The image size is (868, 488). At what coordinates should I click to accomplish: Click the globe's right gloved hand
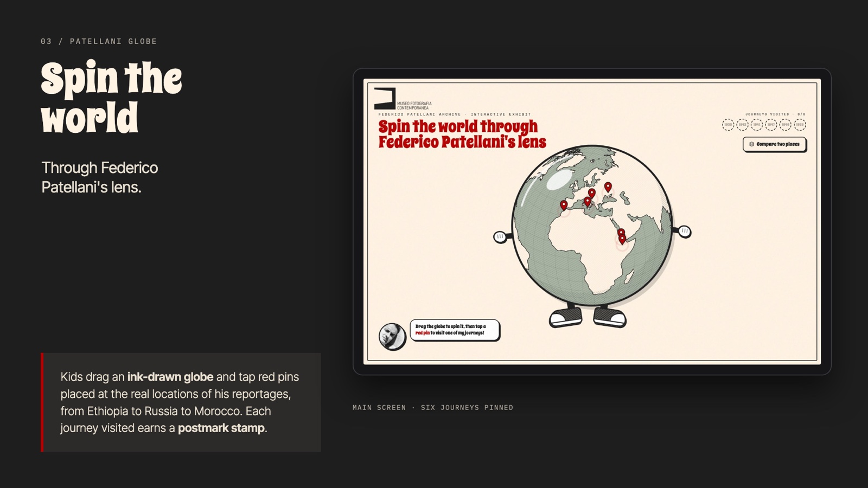(685, 232)
